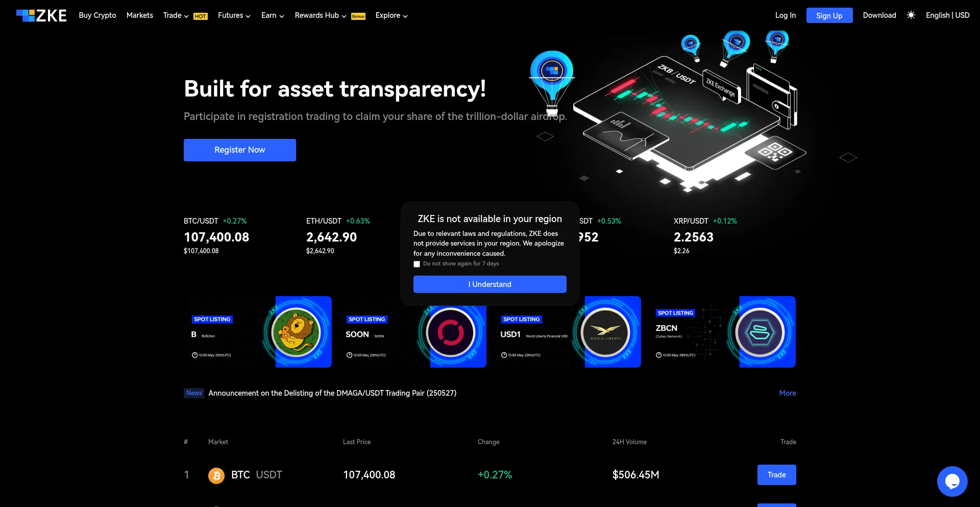
Task: Click the BUILDon lion coin icon
Action: pyautogui.click(x=296, y=332)
